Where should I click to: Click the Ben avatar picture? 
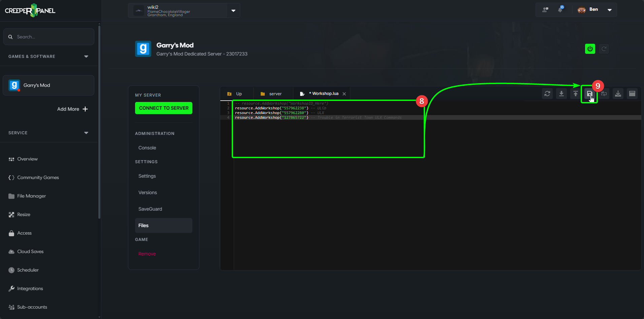point(582,10)
